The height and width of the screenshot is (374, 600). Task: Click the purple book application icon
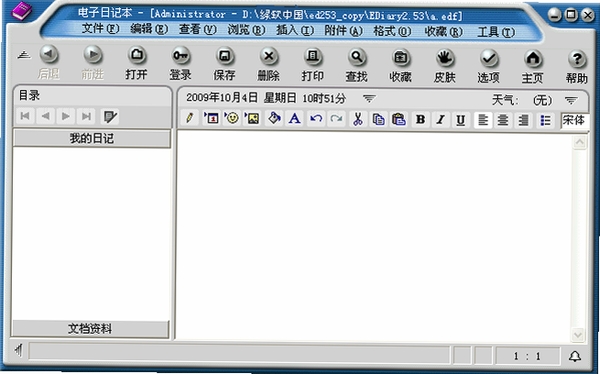coord(22,10)
